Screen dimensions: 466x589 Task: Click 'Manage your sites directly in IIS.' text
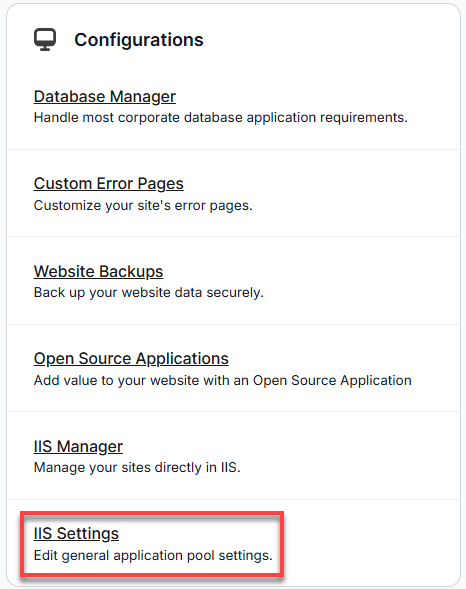click(x=137, y=468)
